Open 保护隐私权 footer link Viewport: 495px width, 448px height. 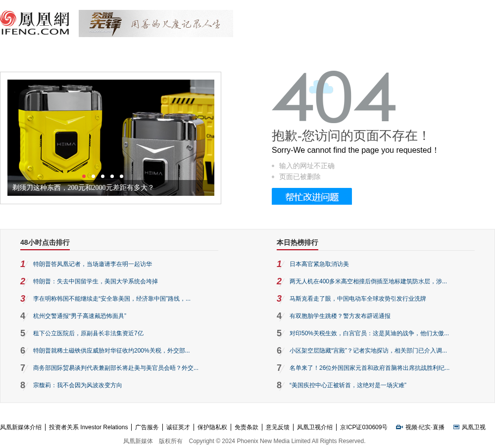click(x=212, y=427)
